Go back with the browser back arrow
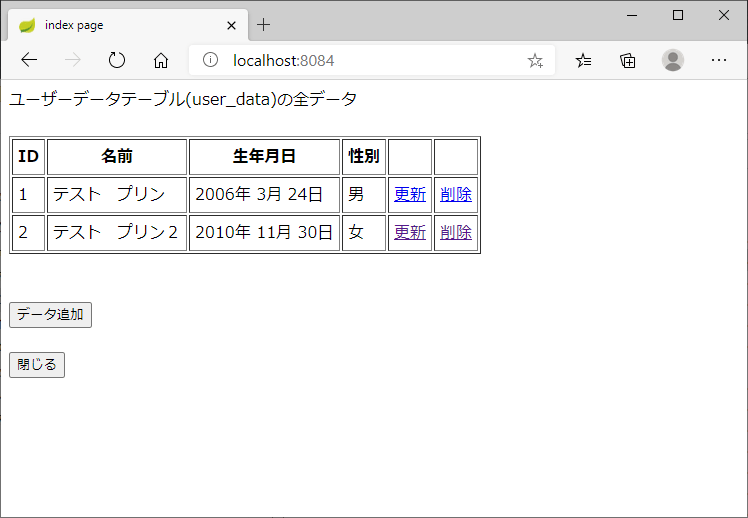The height and width of the screenshot is (518, 748). click(x=29, y=60)
